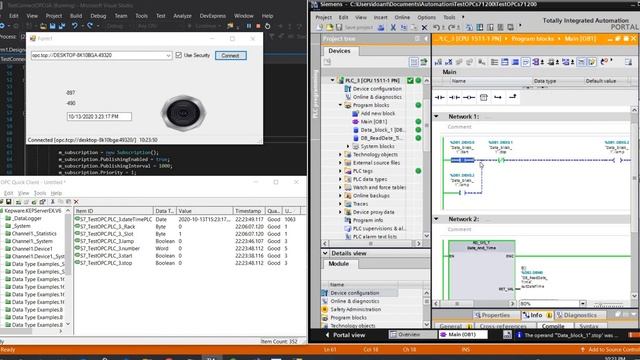Screen dimensions: 640x360
Task: Collapse the Project tree panel arrow
Action: [x=426, y=39]
